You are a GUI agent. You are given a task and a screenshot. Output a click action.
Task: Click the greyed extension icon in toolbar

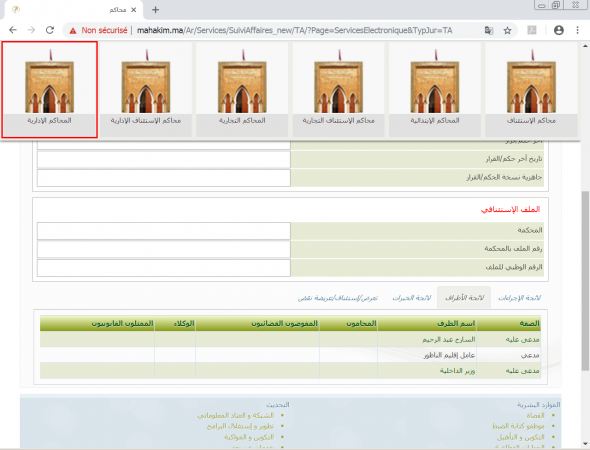pos(532,30)
